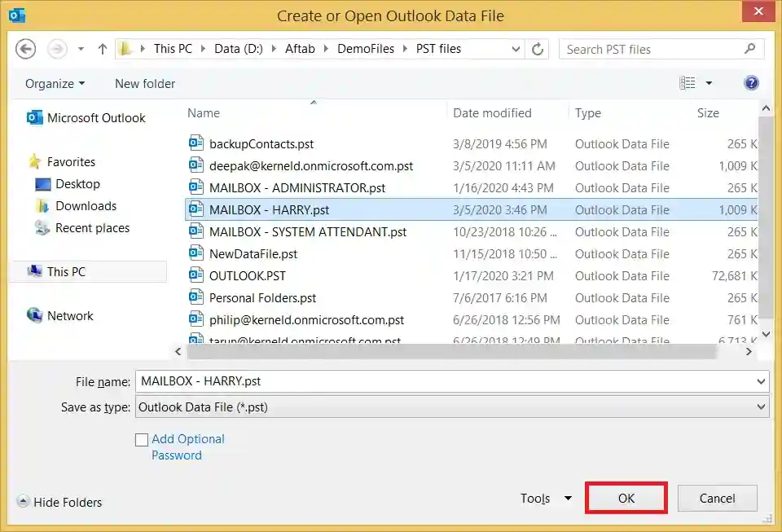The image size is (782, 532).
Task: Open Desktop in the navigation pane
Action: (x=68, y=184)
